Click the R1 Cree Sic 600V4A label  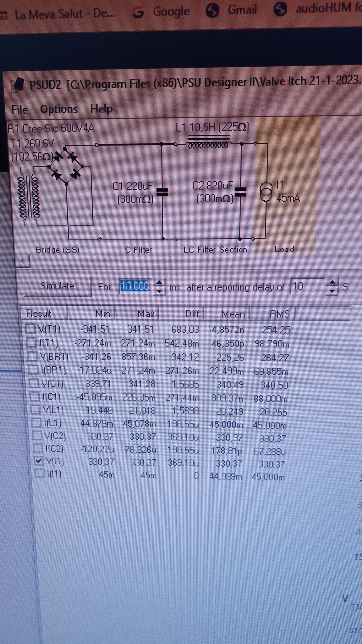point(51,128)
